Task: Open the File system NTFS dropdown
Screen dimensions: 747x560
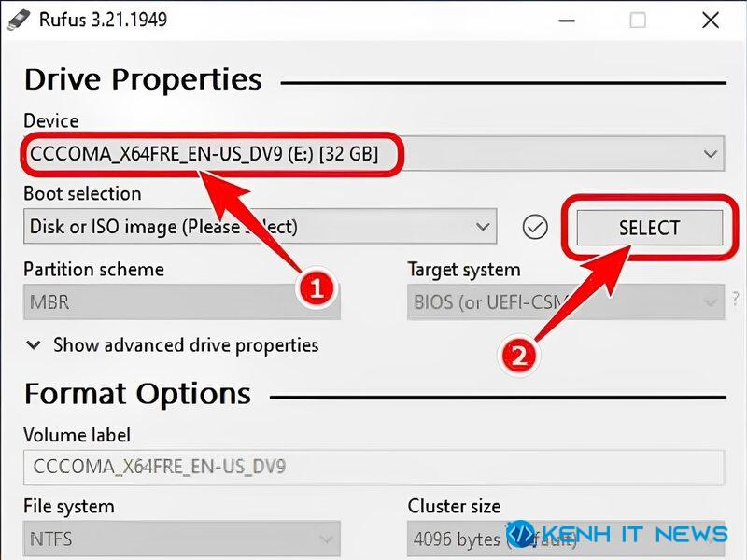Action: click(x=182, y=539)
